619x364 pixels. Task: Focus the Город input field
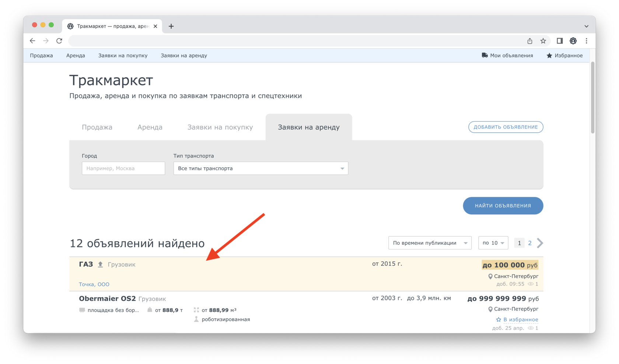[123, 168]
